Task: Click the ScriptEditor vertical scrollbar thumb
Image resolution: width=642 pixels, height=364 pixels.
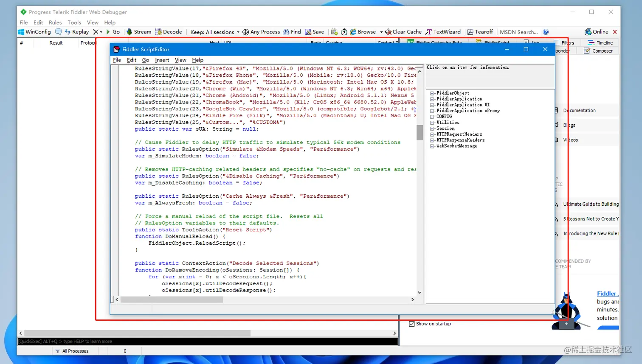Action: [420, 132]
